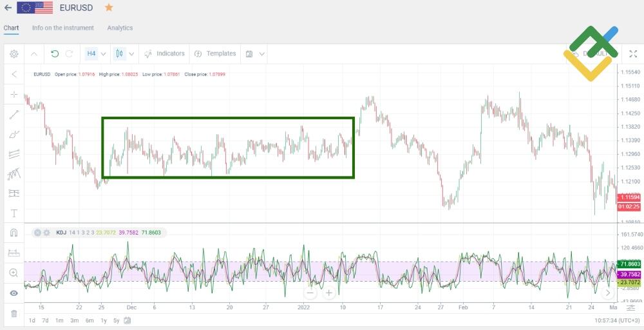Click the Open price 1.07916 readout
The width and height of the screenshot is (644, 330).
coord(75,74)
